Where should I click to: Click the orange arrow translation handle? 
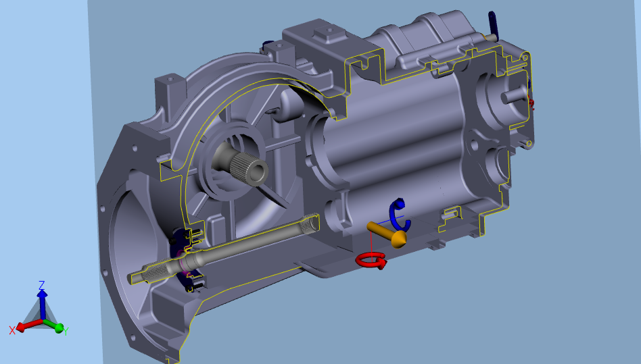387,234
